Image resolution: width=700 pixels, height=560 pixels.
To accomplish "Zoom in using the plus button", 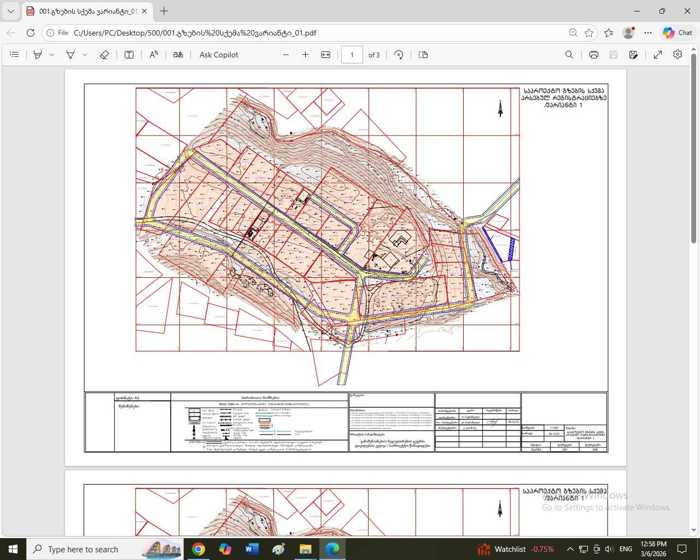I will [x=305, y=55].
